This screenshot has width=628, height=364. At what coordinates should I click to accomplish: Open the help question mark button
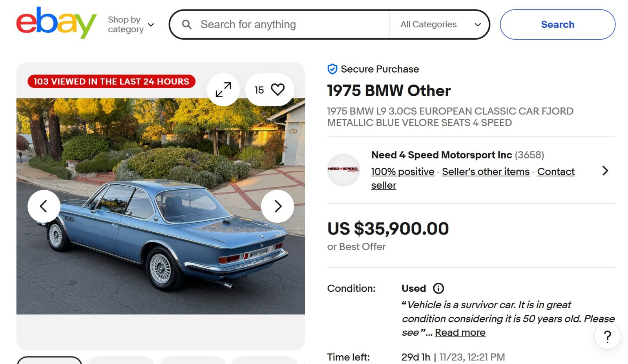(607, 337)
